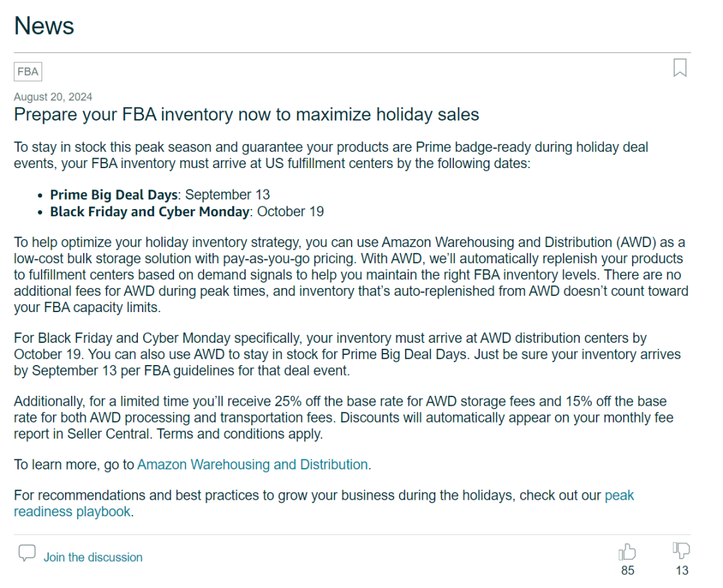Click the dislike count of 13

click(681, 571)
